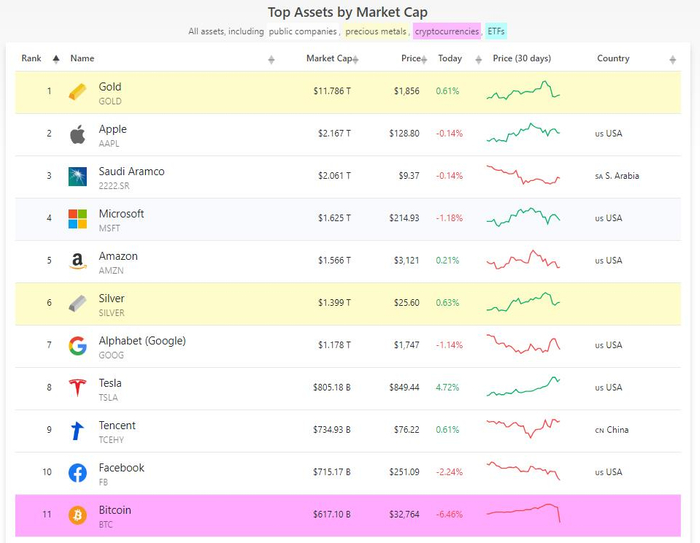Click the Amazon logo icon
This screenshot has width=700, height=543.
[x=77, y=262]
